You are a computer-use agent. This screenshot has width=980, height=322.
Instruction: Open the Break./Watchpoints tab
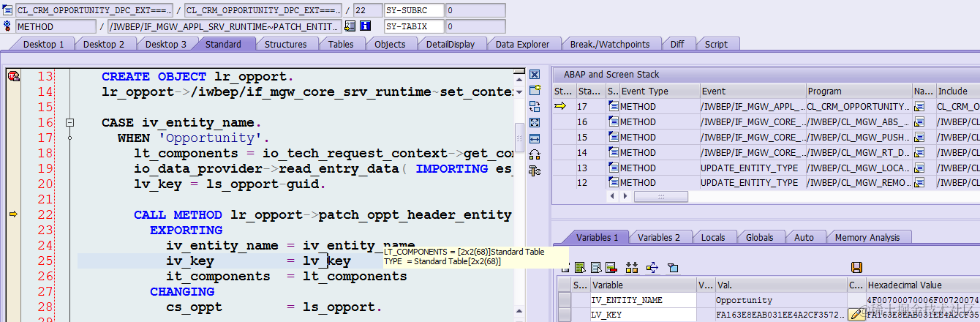point(610,44)
